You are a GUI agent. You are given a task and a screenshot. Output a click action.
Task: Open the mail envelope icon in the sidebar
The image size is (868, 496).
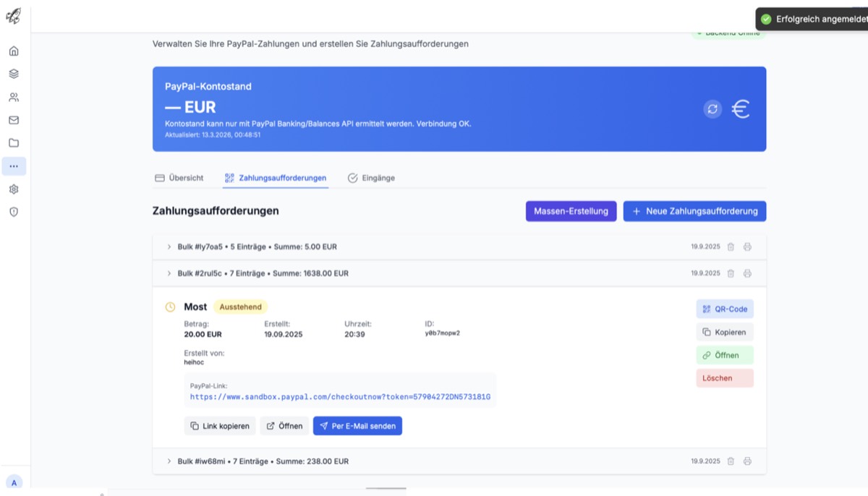[13, 119]
